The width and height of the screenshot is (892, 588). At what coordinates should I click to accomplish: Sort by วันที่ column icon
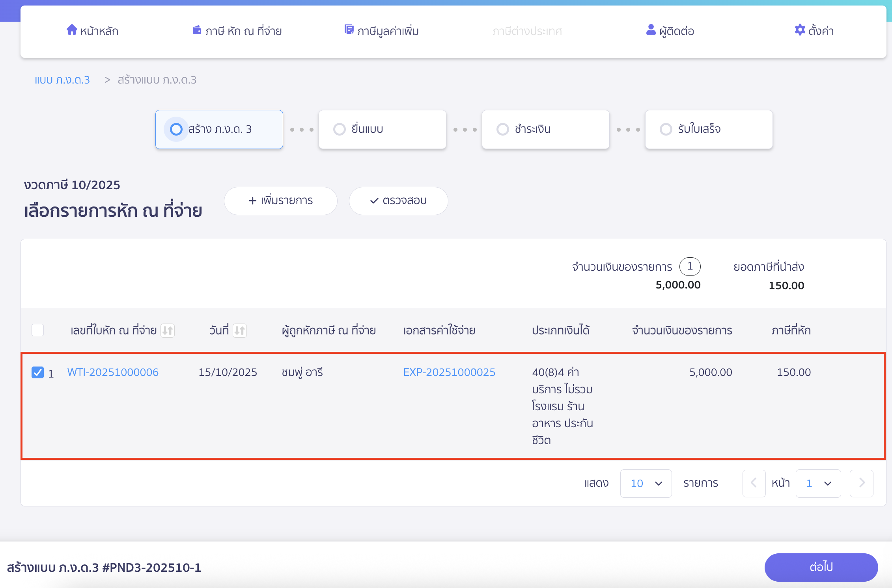coord(239,330)
